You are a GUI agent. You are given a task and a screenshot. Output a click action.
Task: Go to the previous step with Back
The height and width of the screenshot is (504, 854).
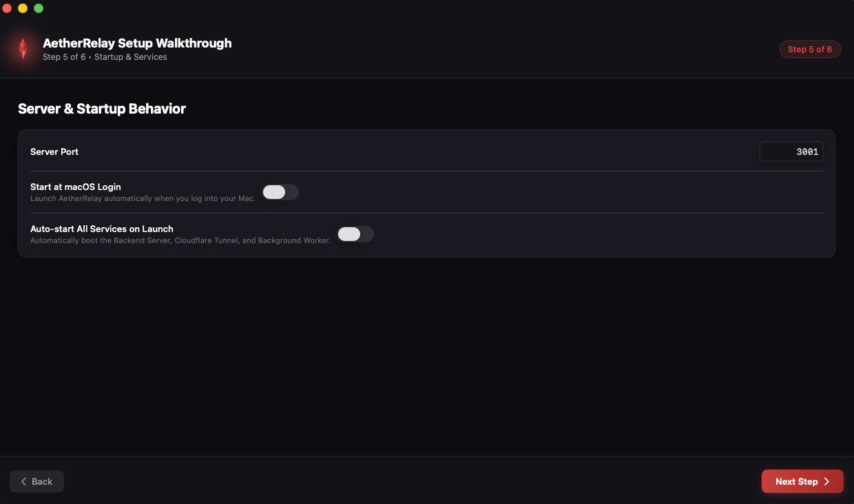(37, 482)
